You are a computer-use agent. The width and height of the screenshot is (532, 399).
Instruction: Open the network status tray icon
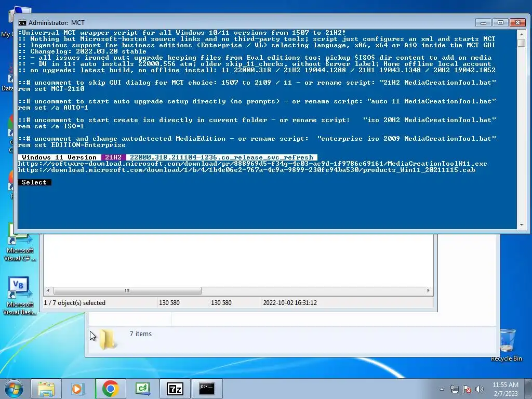pyautogui.click(x=454, y=389)
